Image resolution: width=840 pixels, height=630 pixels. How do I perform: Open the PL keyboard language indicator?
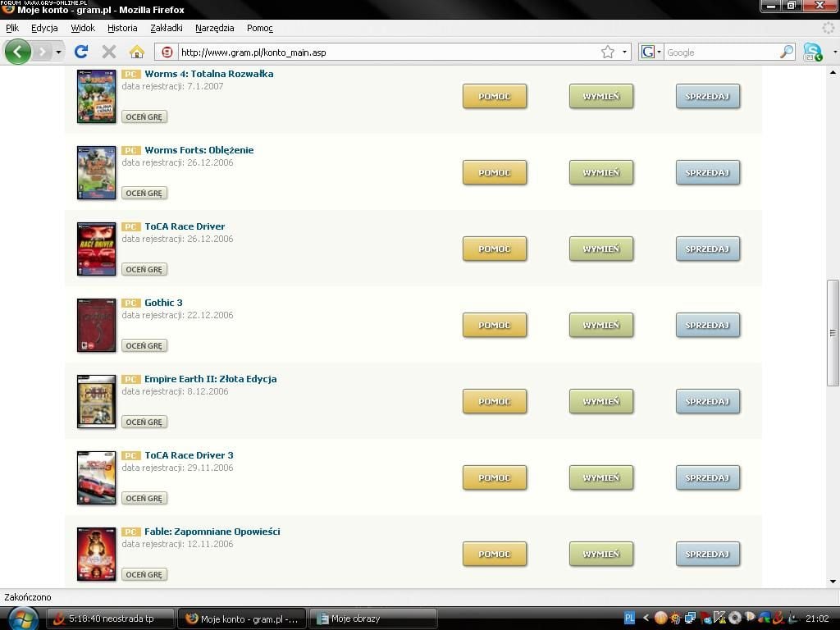(629, 618)
